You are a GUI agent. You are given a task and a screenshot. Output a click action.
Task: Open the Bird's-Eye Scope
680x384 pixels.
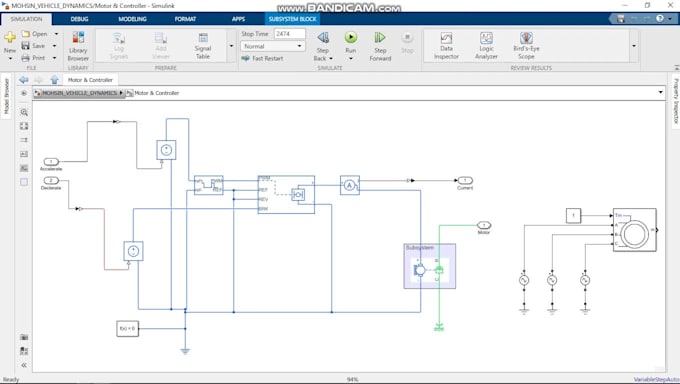[526, 46]
